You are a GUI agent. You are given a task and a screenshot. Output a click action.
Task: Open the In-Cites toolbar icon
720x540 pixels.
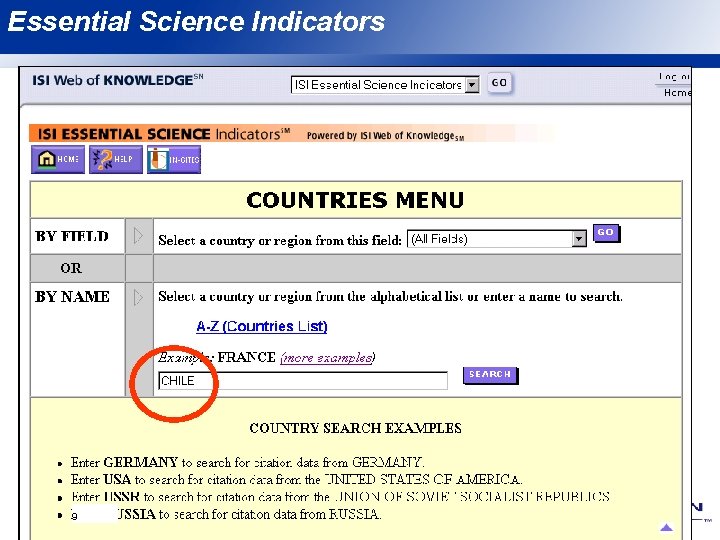pyautogui.click(x=174, y=159)
